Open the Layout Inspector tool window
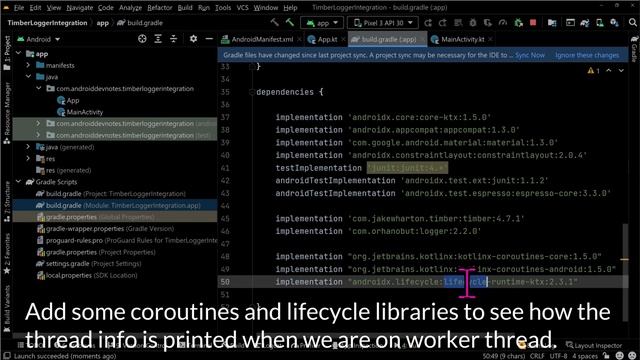 [594, 345]
